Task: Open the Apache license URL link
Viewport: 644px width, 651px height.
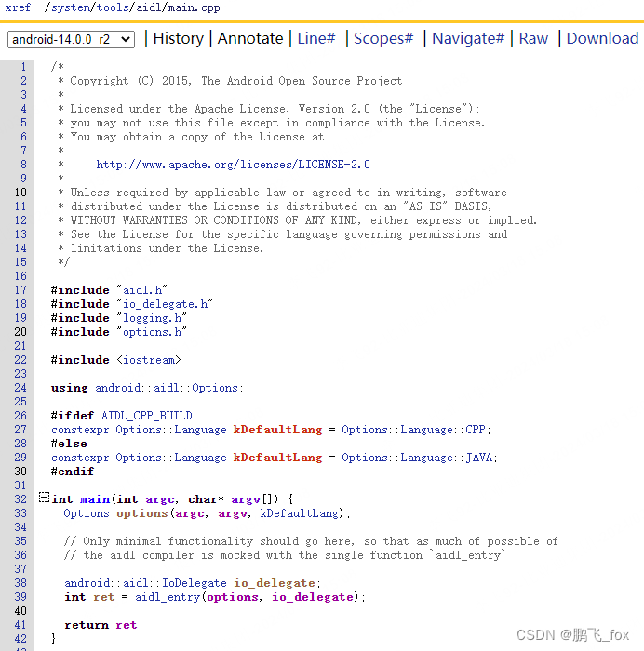Action: coord(233,165)
